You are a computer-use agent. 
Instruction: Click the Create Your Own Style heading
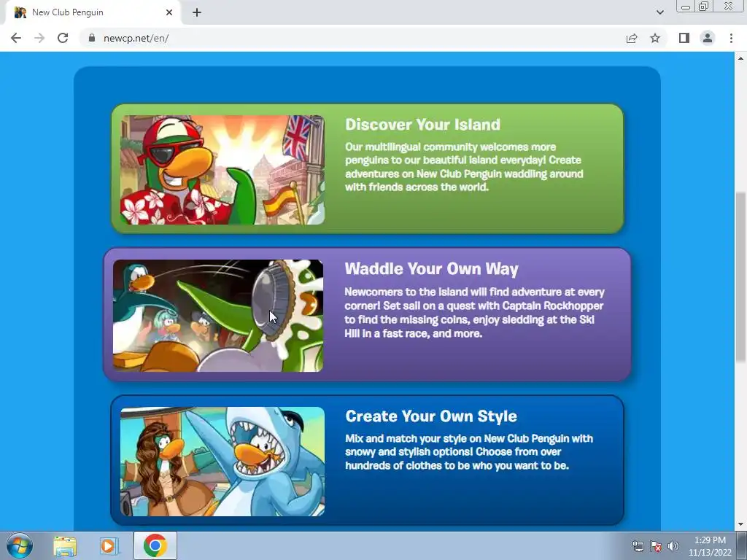pyautogui.click(x=430, y=416)
